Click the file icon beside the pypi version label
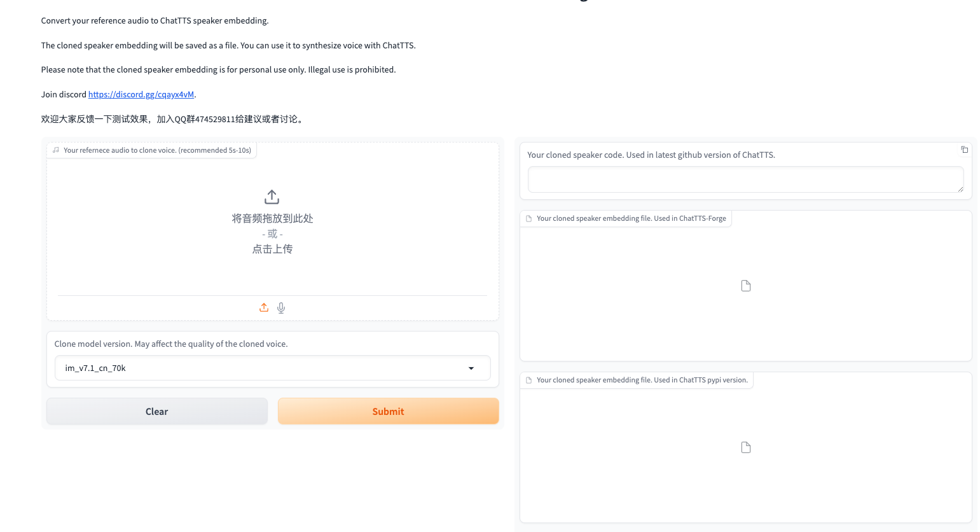The width and height of the screenshot is (980, 532). click(528, 380)
